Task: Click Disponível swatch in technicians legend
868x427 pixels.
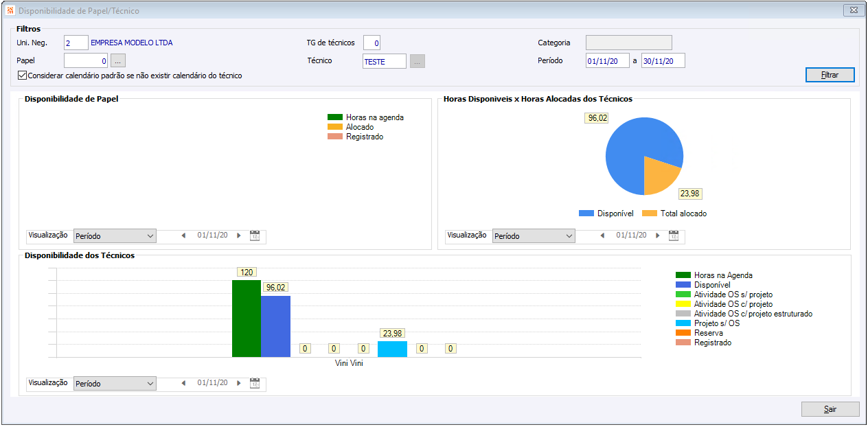Action: point(683,285)
